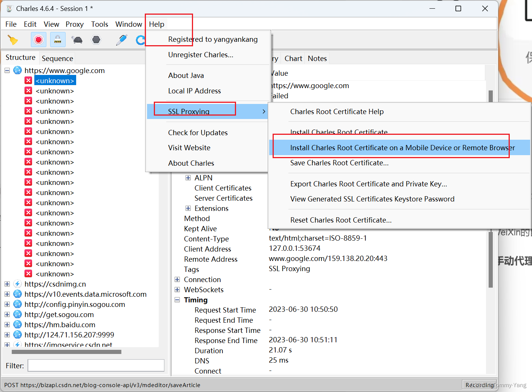Switch to the Structure tab
This screenshot has width=532, height=392.
coord(20,57)
